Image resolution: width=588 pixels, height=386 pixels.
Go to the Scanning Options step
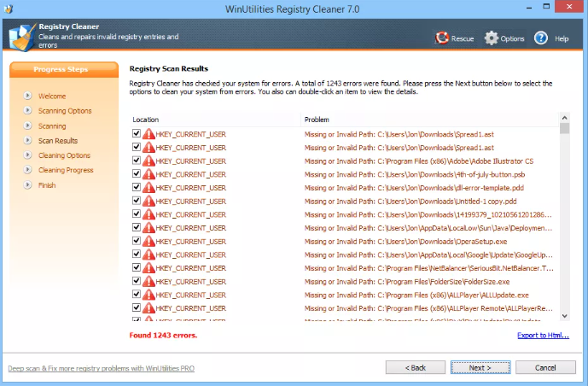(x=65, y=111)
